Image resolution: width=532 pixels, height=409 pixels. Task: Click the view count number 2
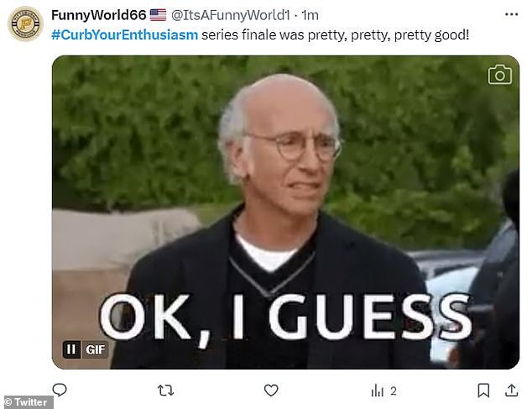(x=394, y=391)
